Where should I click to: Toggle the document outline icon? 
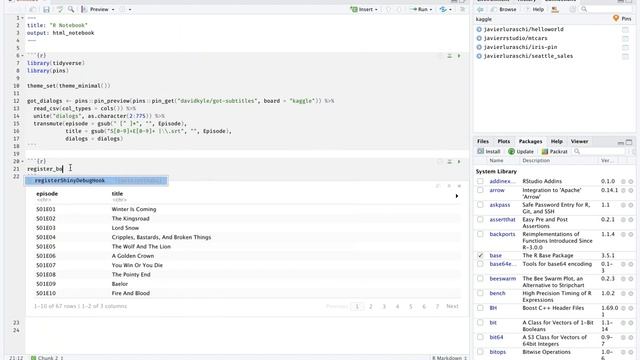point(462,9)
